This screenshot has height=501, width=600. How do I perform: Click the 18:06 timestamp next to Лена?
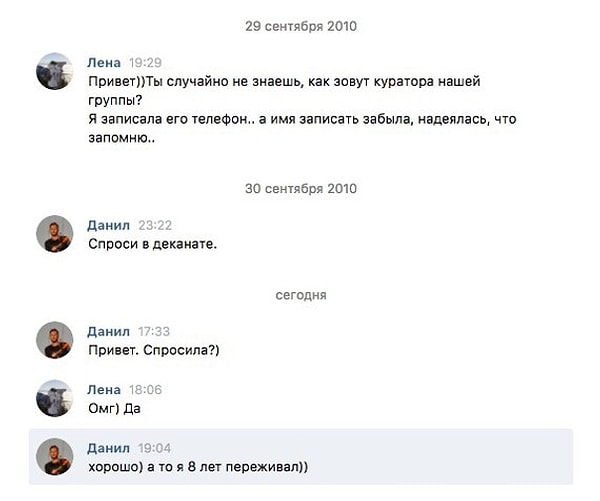[x=146, y=389]
